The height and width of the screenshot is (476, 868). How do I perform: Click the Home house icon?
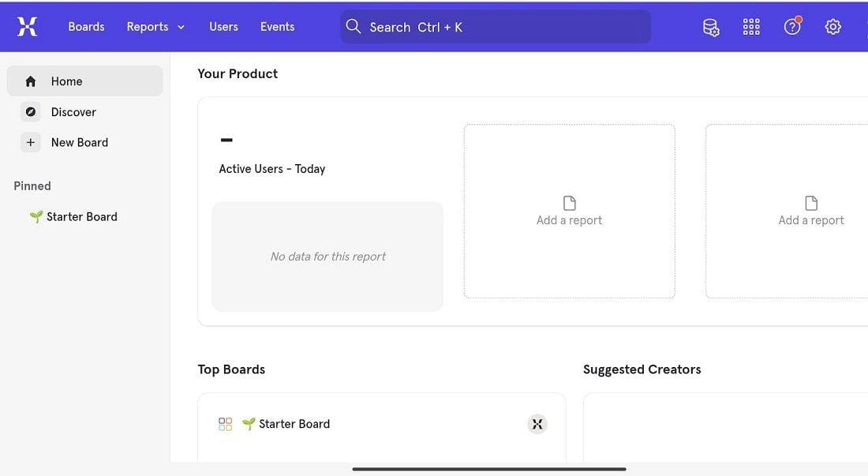pos(31,81)
